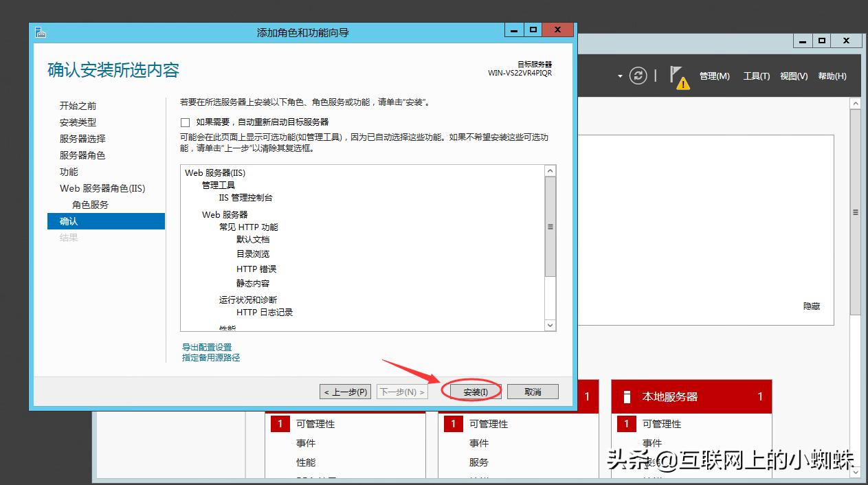Viewport: 868px width, 485px height.
Task: Open the 视图(V) menu
Action: point(793,76)
